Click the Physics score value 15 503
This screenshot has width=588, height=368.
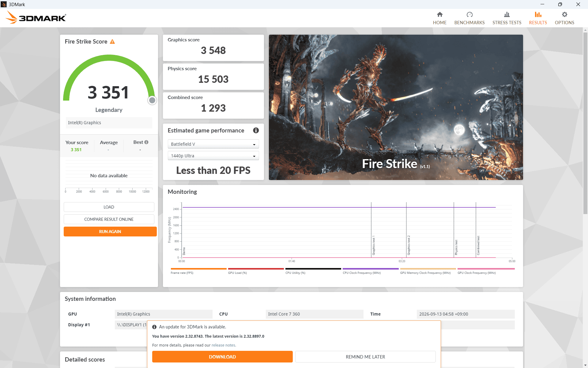[213, 79]
